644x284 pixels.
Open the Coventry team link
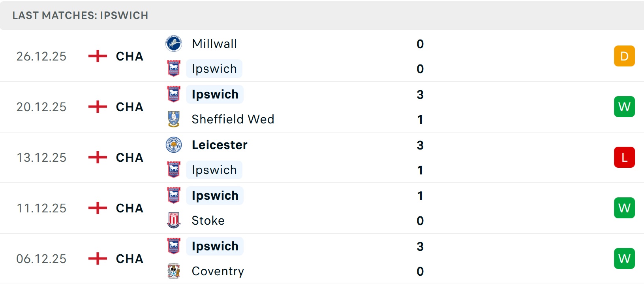coord(218,271)
